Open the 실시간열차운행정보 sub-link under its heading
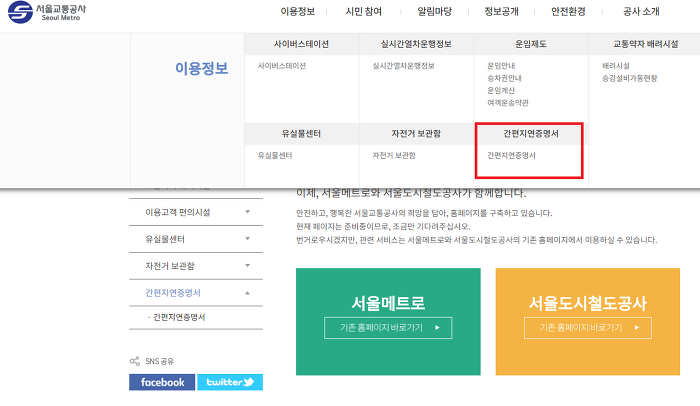The width and height of the screenshot is (700, 406). click(404, 66)
